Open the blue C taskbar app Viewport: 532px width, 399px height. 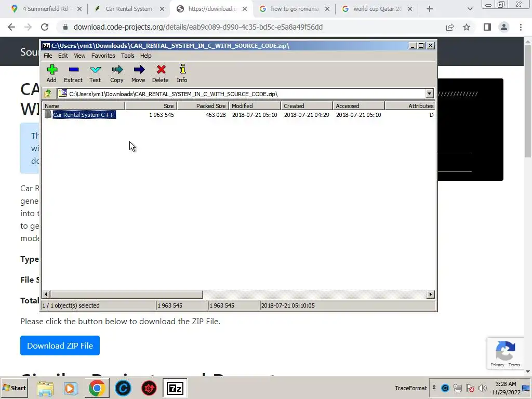[123, 388]
